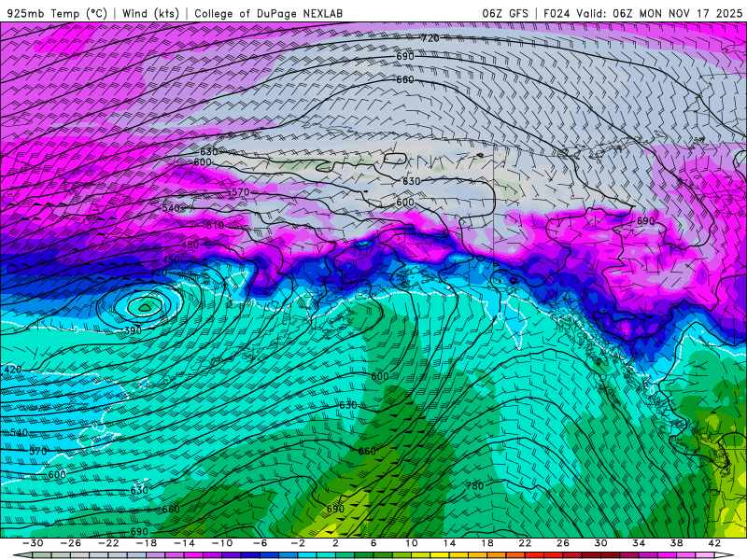The height and width of the screenshot is (560, 747).
Task: Click the 10 colorbar tick label
Action: [412, 543]
